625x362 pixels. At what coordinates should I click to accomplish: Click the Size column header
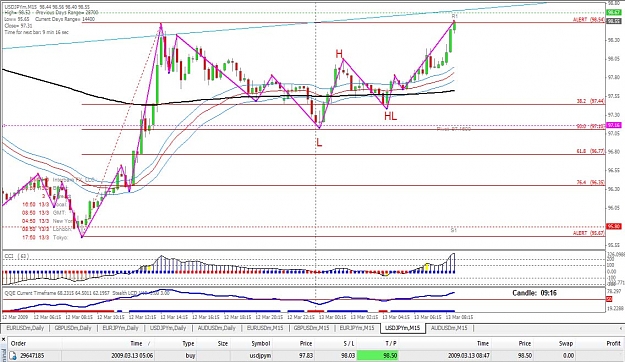pos(222,343)
